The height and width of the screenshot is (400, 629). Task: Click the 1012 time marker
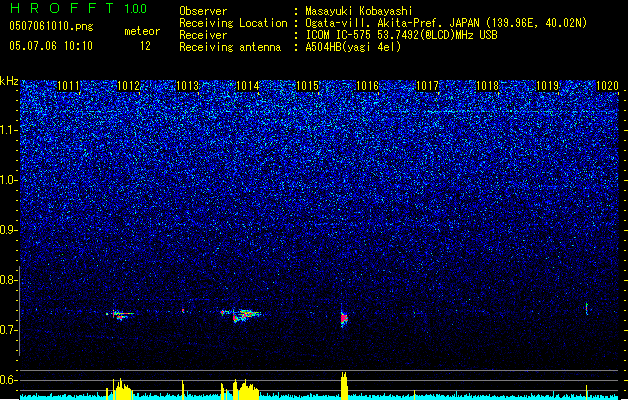pos(128,86)
